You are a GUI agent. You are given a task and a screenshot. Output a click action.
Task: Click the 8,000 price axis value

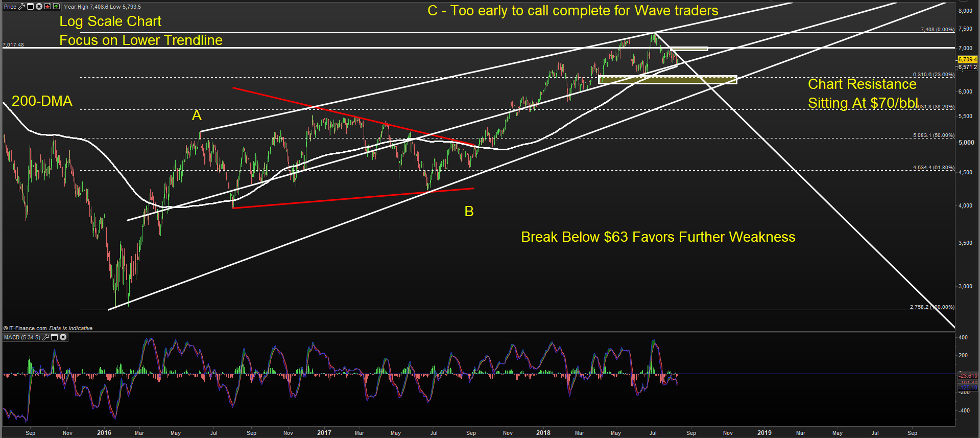tap(965, 11)
